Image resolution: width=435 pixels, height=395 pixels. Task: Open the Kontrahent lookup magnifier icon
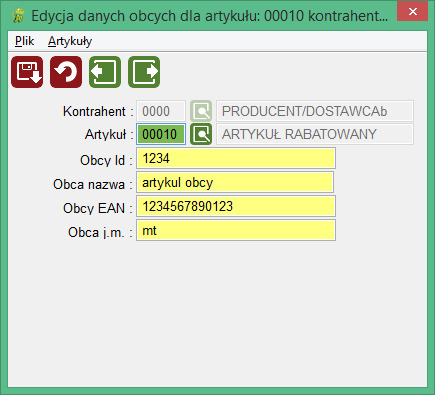coord(201,111)
